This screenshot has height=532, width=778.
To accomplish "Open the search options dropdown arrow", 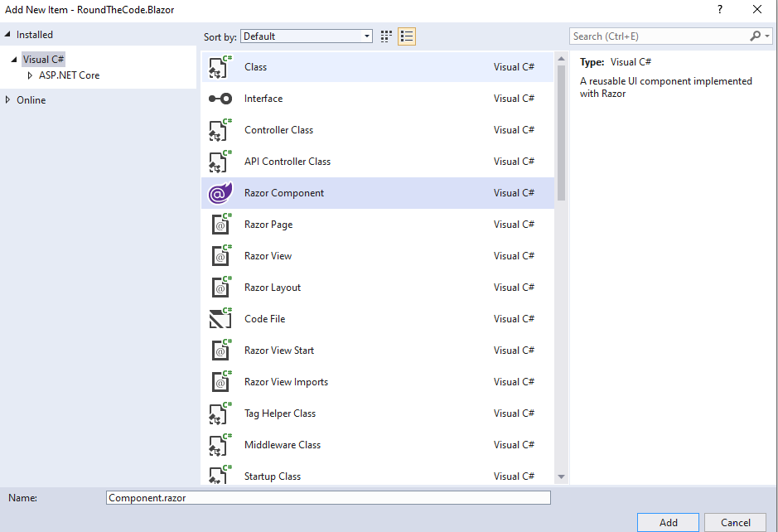I will point(767,36).
